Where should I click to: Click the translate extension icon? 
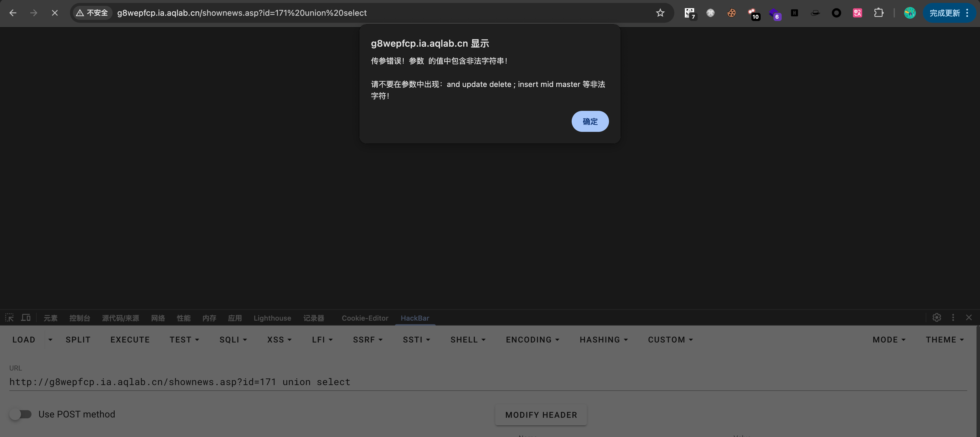pos(857,13)
